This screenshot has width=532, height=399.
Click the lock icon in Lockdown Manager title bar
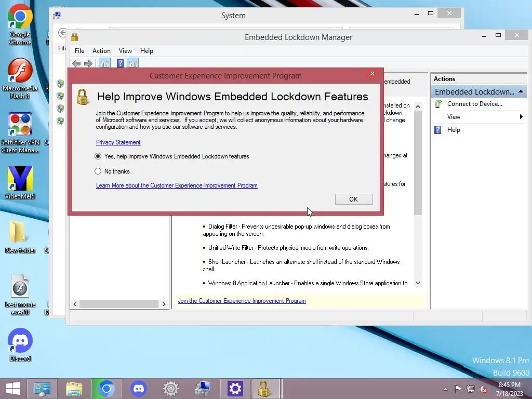(x=75, y=37)
